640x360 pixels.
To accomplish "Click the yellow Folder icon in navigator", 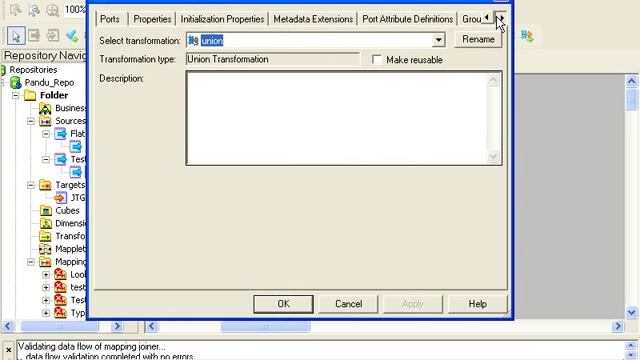I will 30,96.
